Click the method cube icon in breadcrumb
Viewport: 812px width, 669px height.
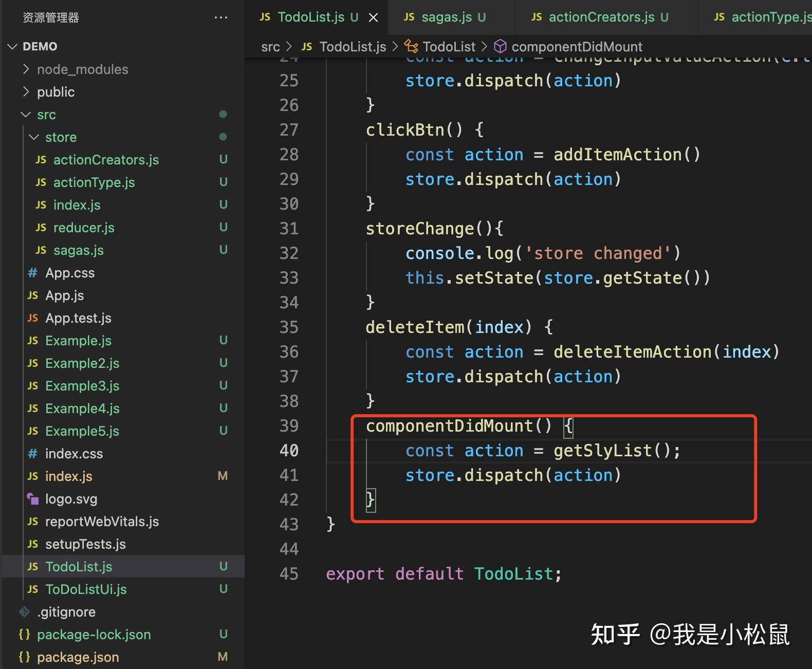[500, 47]
